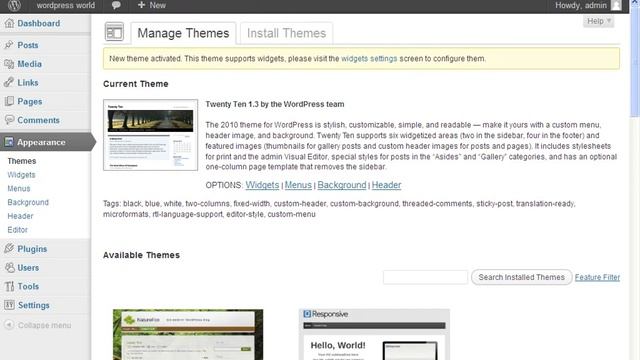640x360 pixels.
Task: Open Comments menu item in sidebar
Action: point(38,120)
